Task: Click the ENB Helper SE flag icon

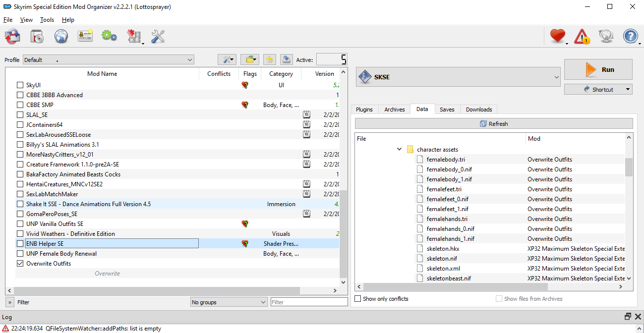Action: [x=245, y=244]
